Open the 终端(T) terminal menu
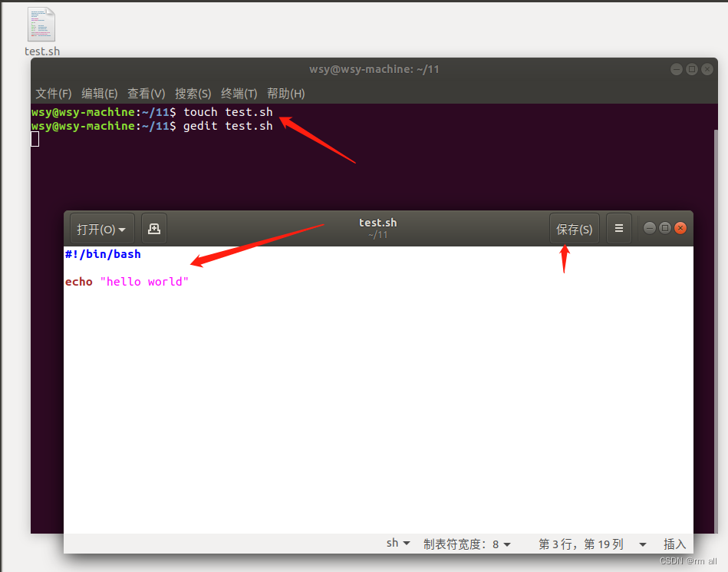The width and height of the screenshot is (728, 572). click(x=239, y=93)
